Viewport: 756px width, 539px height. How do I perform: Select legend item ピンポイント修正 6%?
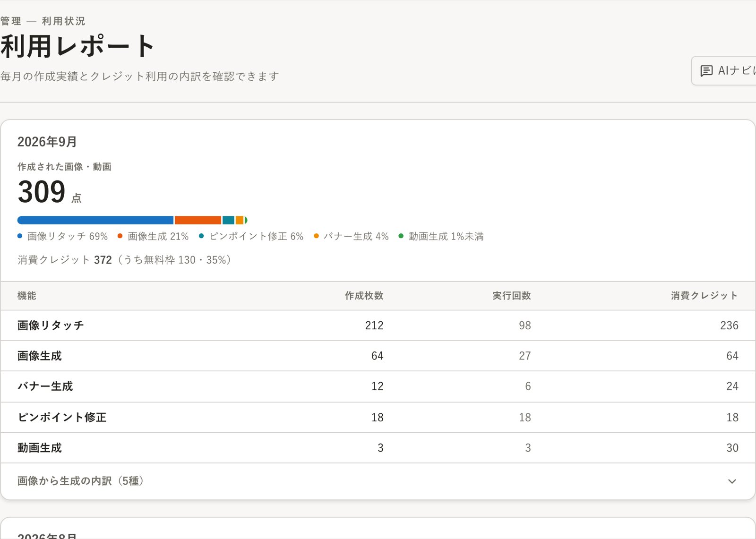click(251, 236)
